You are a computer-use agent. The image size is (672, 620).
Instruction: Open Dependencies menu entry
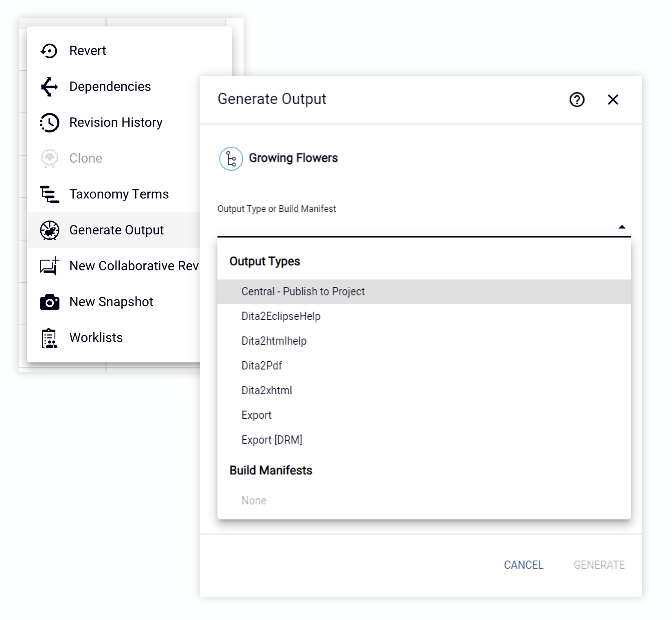[113, 86]
